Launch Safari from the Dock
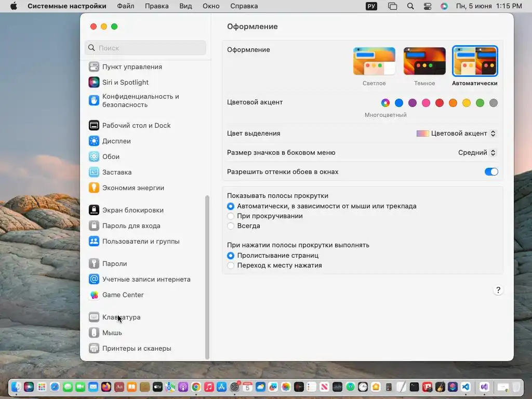532x399 pixels. coord(55,387)
